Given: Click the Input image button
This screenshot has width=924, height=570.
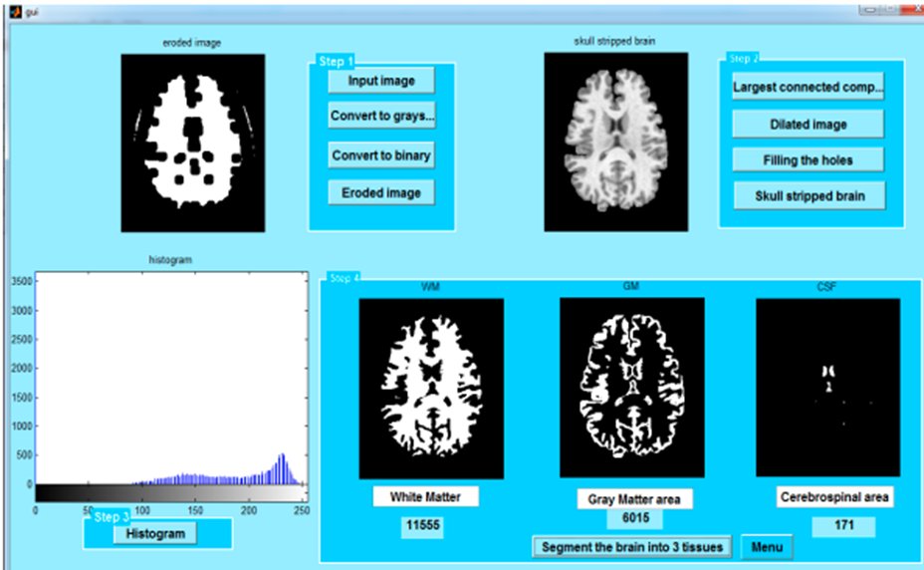Looking at the screenshot, I should tap(381, 81).
